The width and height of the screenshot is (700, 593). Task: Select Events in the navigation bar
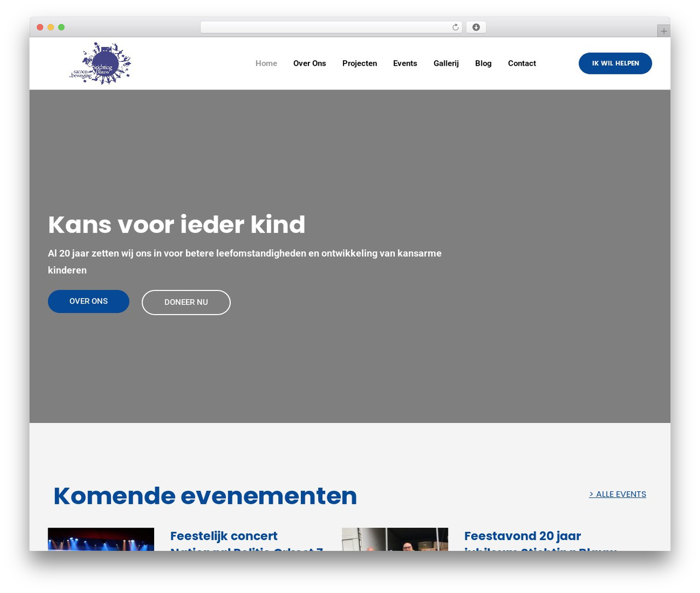pos(405,63)
